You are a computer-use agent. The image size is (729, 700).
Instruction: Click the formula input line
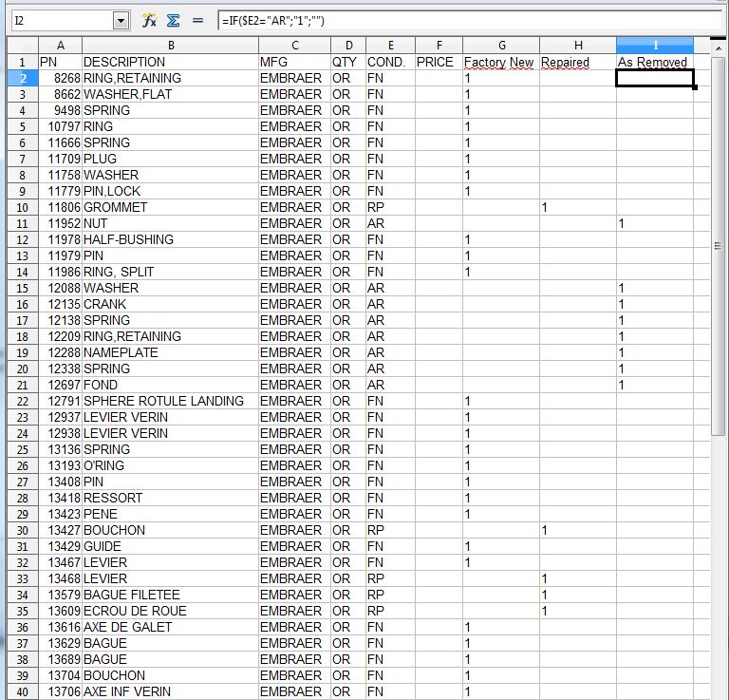470,21
